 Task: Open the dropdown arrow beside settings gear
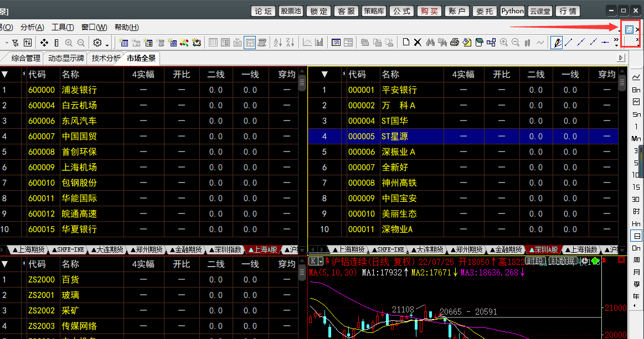[x=107, y=45]
